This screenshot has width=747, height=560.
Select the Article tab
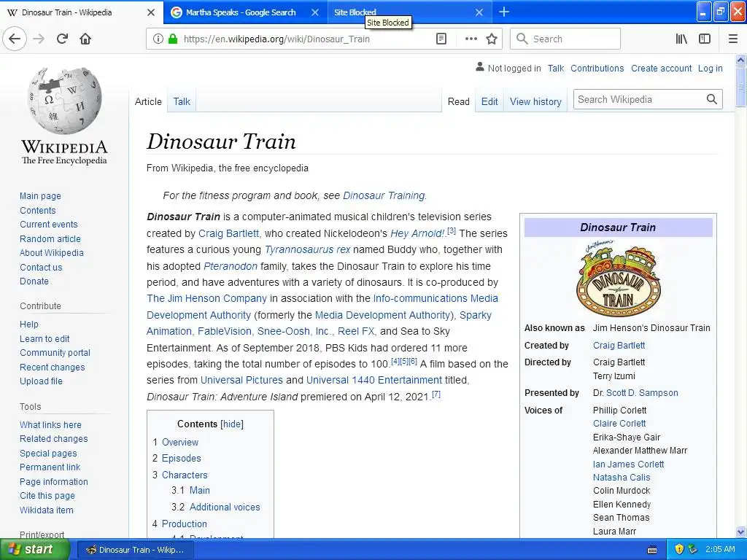[148, 101]
